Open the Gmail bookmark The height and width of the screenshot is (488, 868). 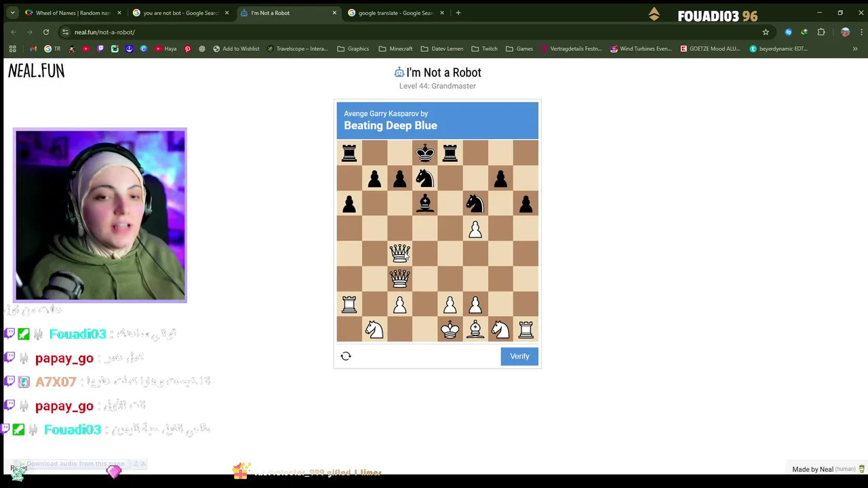coord(33,49)
